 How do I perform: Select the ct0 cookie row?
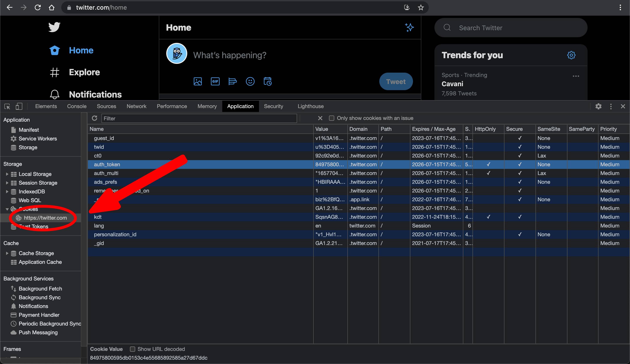[359, 156]
